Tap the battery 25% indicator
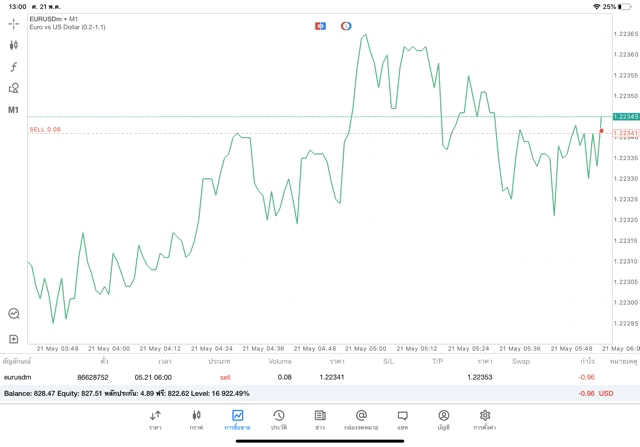 click(x=617, y=7)
